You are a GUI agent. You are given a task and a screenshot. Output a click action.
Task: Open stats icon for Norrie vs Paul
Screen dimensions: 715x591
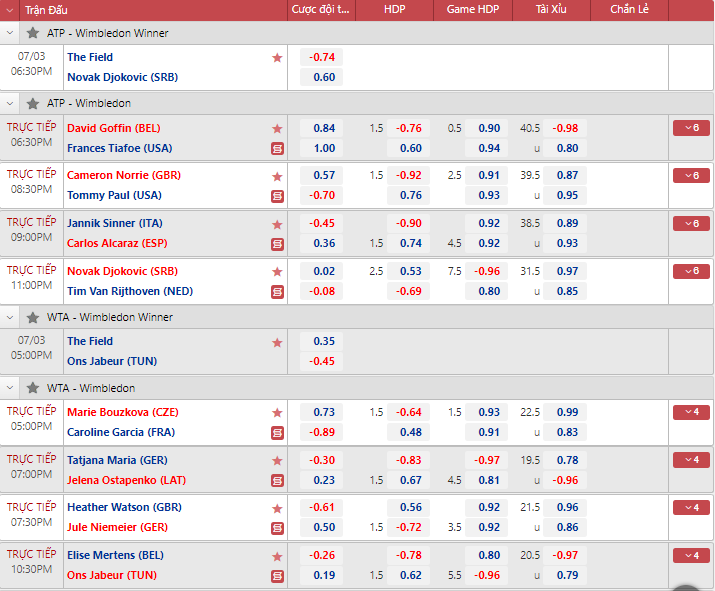[277, 197]
